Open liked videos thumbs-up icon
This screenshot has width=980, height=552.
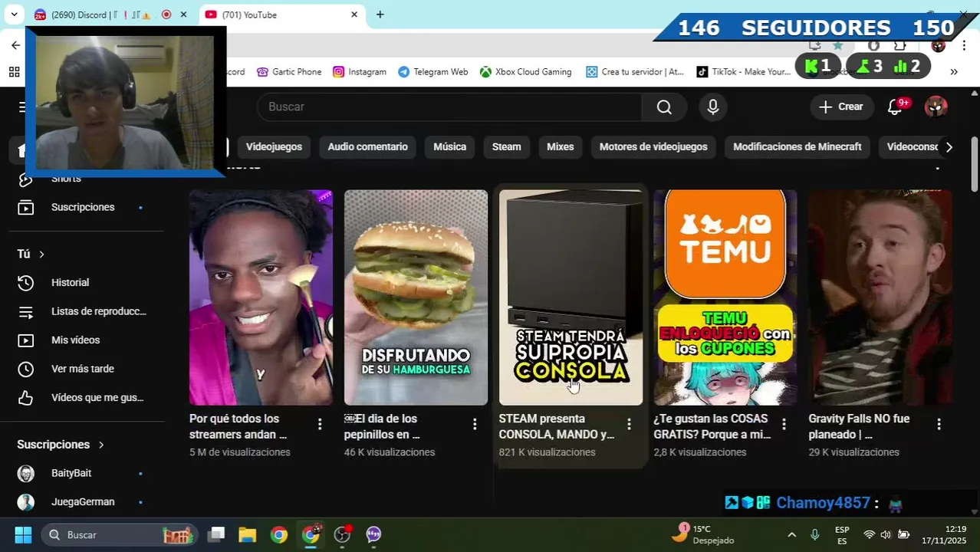click(26, 398)
